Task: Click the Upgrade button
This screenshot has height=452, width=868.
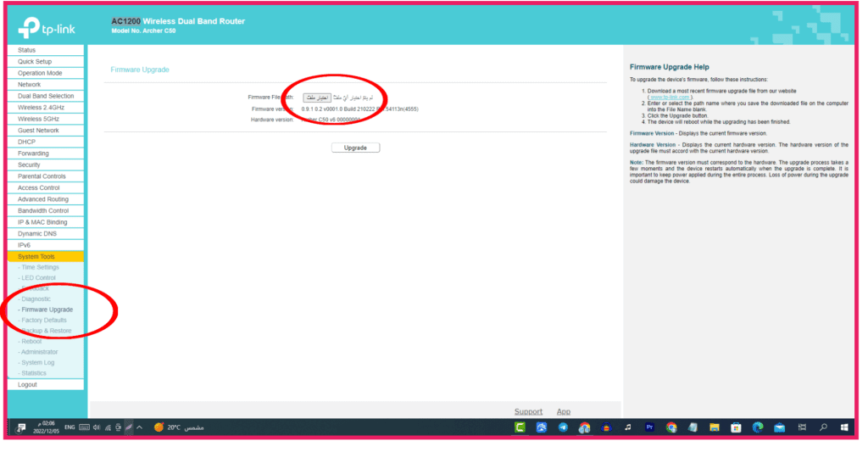Action: tap(355, 148)
